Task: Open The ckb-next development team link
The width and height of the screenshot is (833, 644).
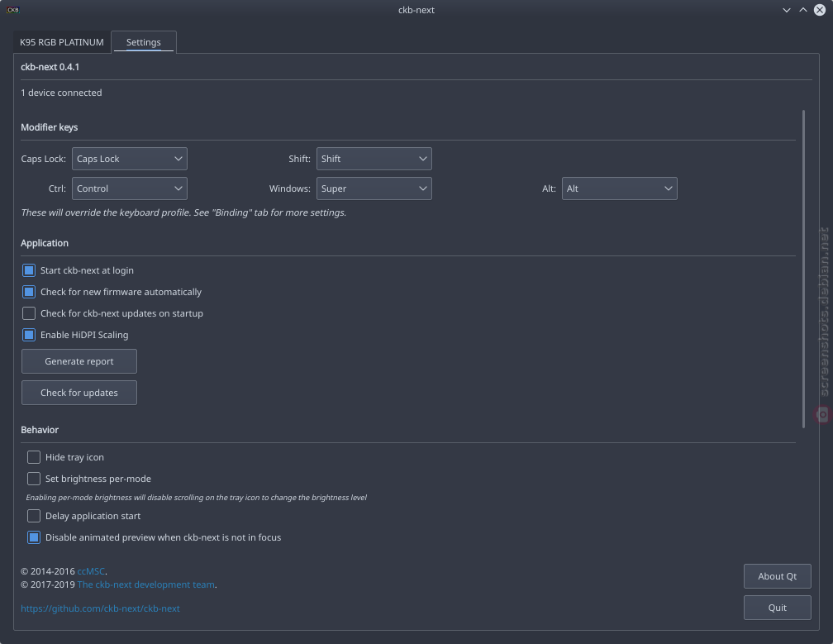Action: (x=146, y=584)
